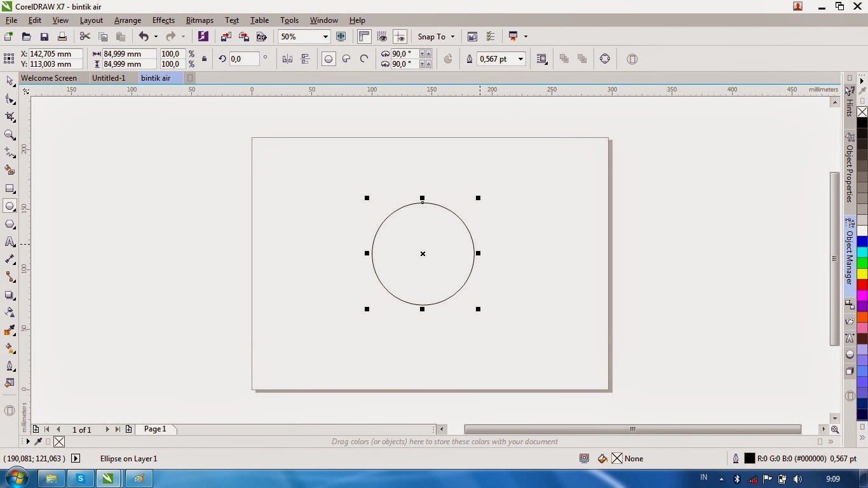
Task: Expand the undo history arrow
Action: (156, 37)
